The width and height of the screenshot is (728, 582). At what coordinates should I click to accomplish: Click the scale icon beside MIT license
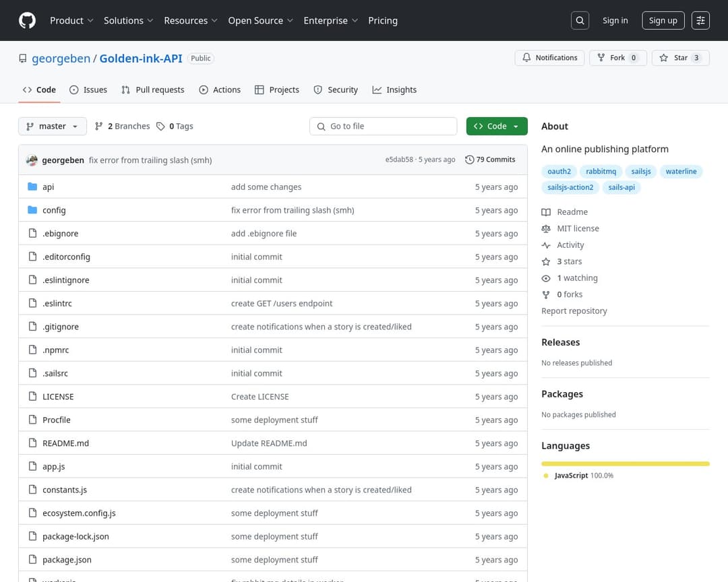(x=546, y=229)
